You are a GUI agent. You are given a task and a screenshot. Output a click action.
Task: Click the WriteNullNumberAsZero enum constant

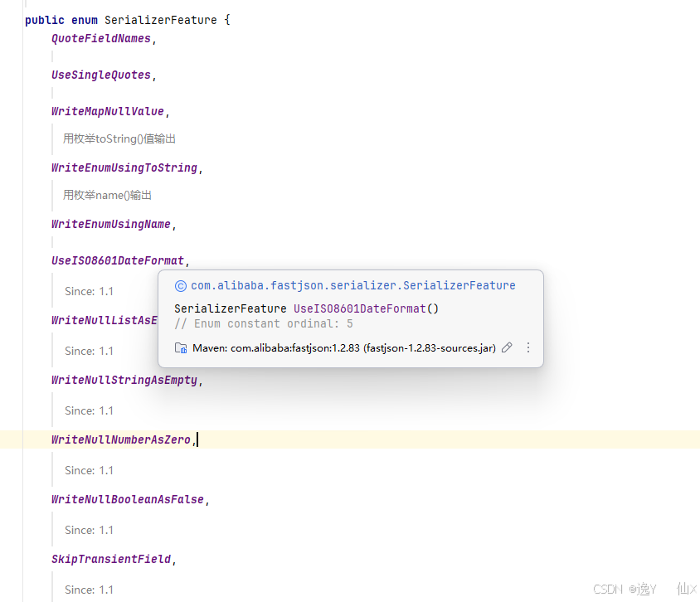120,439
